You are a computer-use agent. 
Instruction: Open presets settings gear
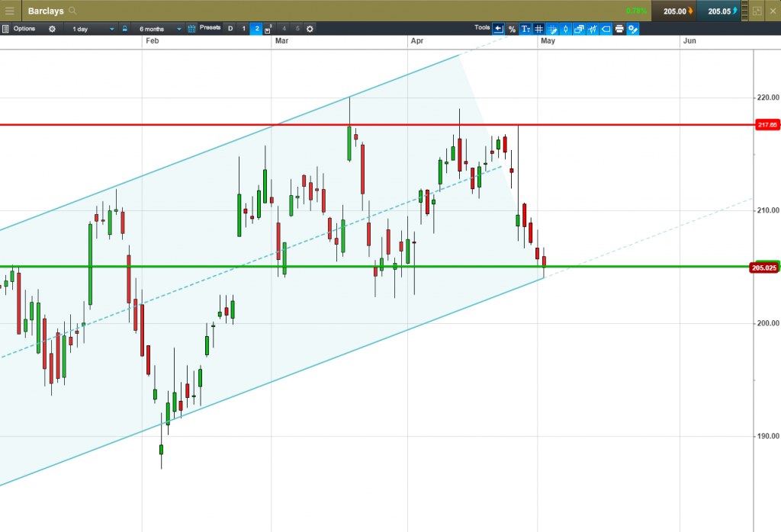tap(310, 29)
